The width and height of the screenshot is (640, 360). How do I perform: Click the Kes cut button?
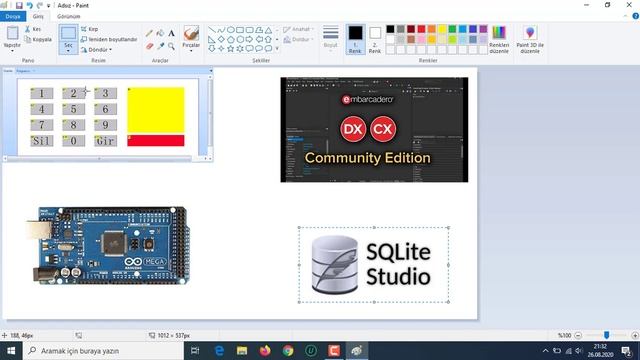(x=33, y=29)
